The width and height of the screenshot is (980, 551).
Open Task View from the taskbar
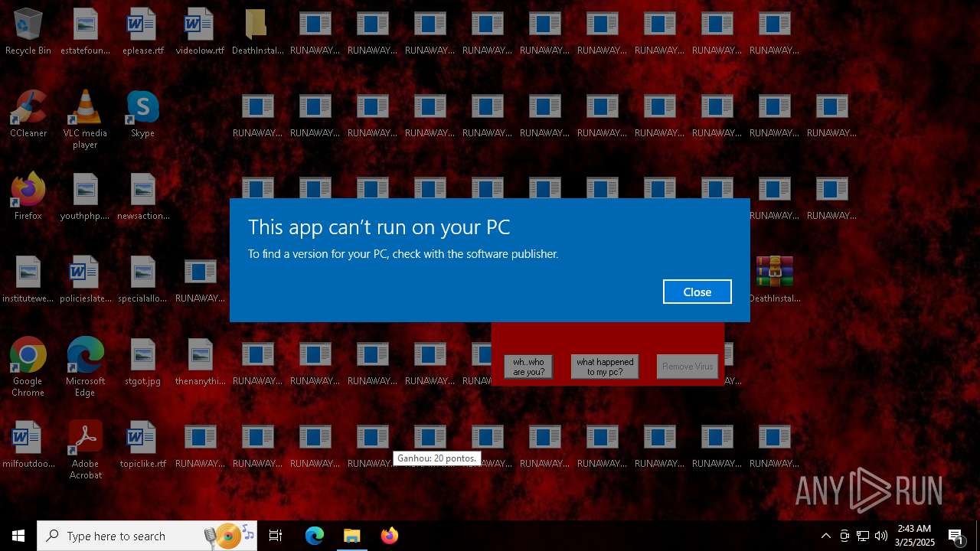(276, 536)
